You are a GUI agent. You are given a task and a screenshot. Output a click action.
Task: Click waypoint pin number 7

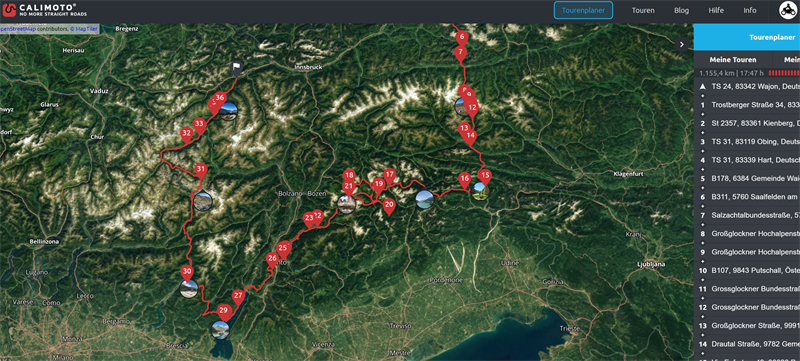coord(460,54)
